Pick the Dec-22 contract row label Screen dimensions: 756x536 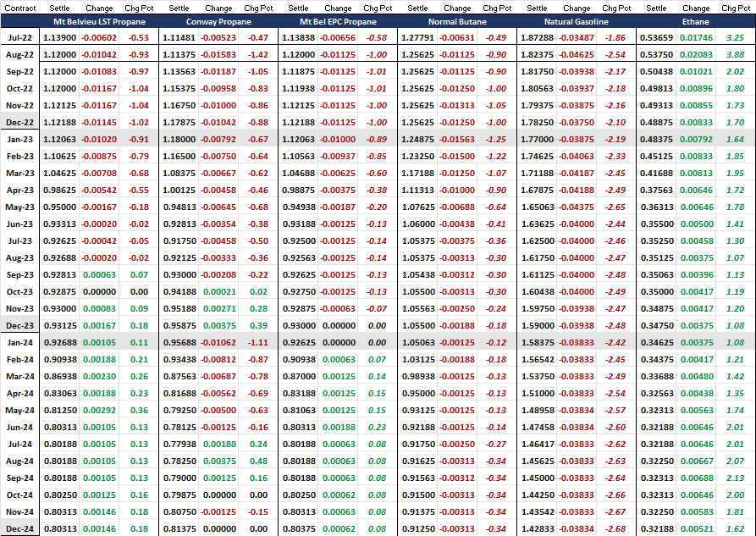pyautogui.click(x=19, y=123)
